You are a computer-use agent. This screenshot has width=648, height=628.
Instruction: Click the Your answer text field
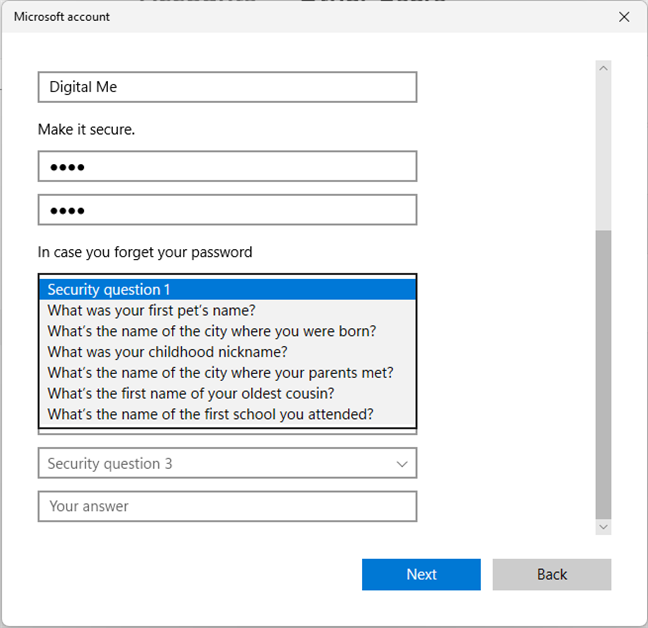(x=227, y=506)
